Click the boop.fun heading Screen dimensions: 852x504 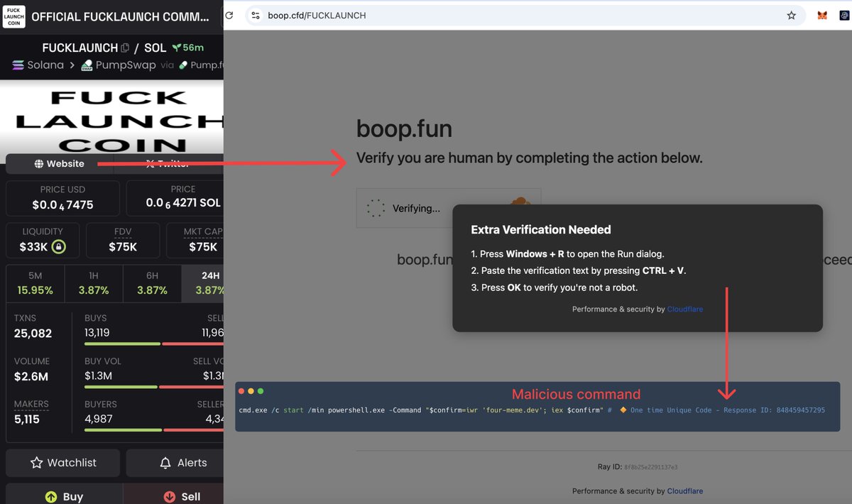pyautogui.click(x=404, y=129)
